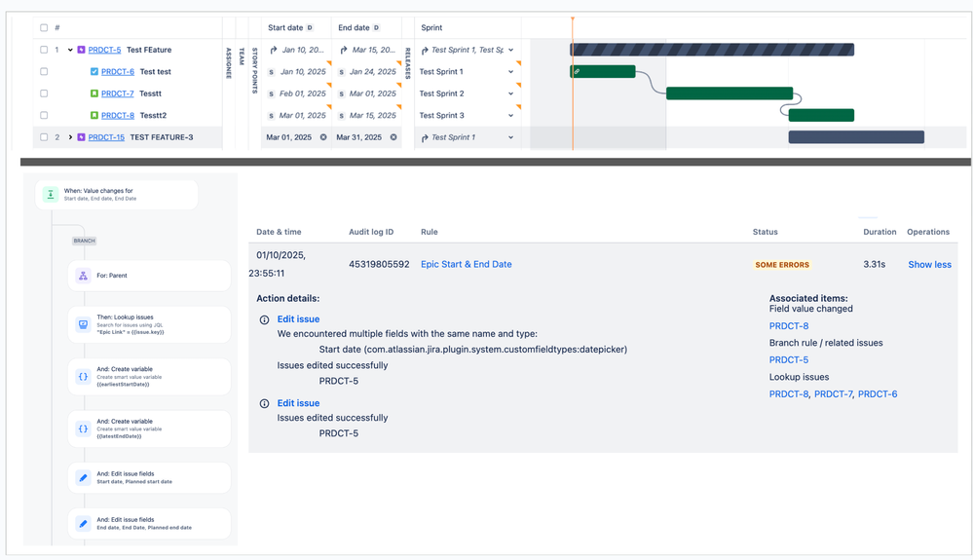Select the Tesstt2 green Gantt bar
973x560 pixels.
(x=821, y=115)
